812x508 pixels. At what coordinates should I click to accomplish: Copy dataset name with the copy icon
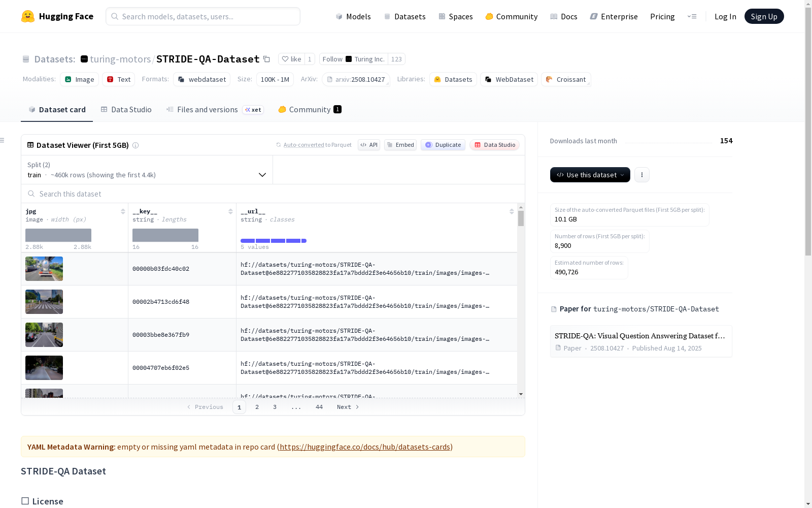(x=266, y=59)
